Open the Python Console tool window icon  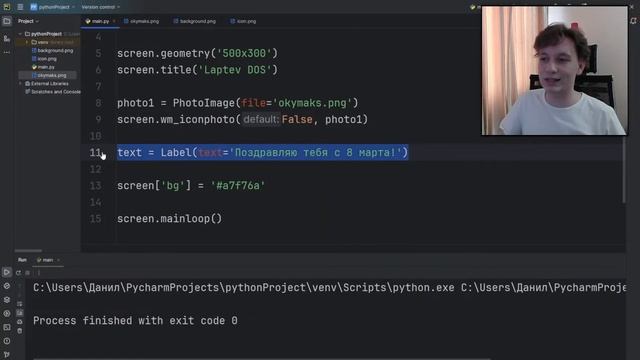point(7,313)
